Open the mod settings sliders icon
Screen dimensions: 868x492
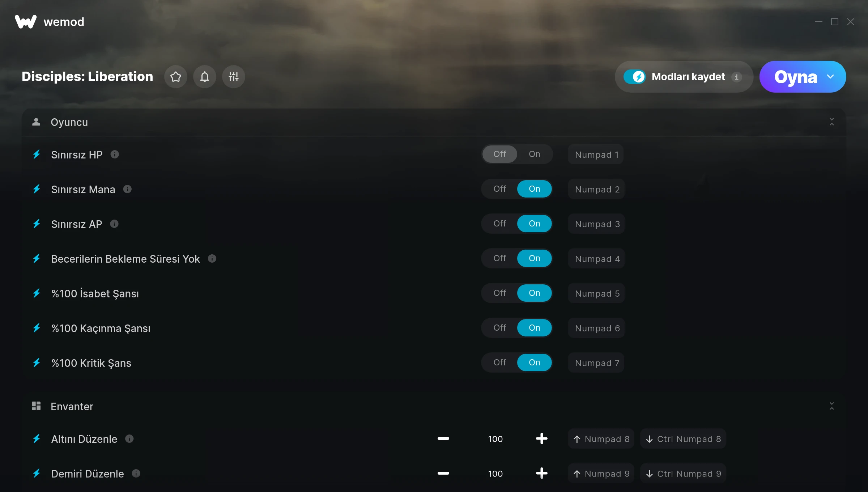coord(234,77)
